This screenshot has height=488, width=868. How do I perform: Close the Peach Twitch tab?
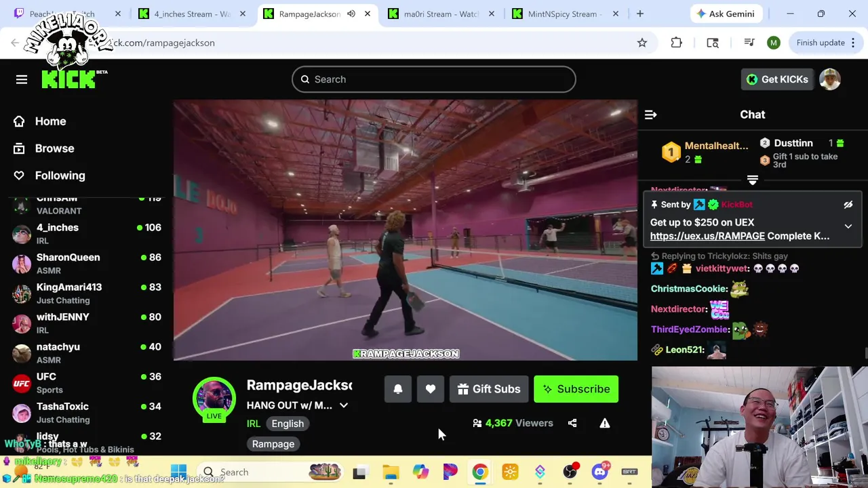pyautogui.click(x=117, y=14)
